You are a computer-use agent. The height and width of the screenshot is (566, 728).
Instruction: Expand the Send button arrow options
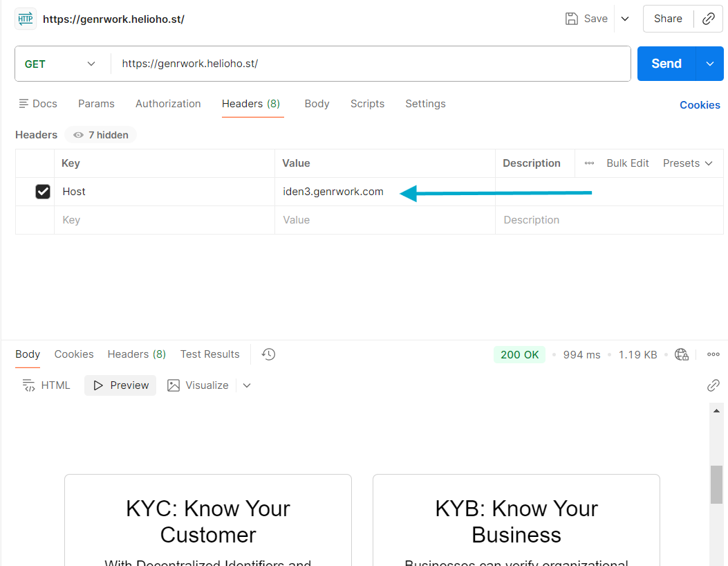point(709,64)
